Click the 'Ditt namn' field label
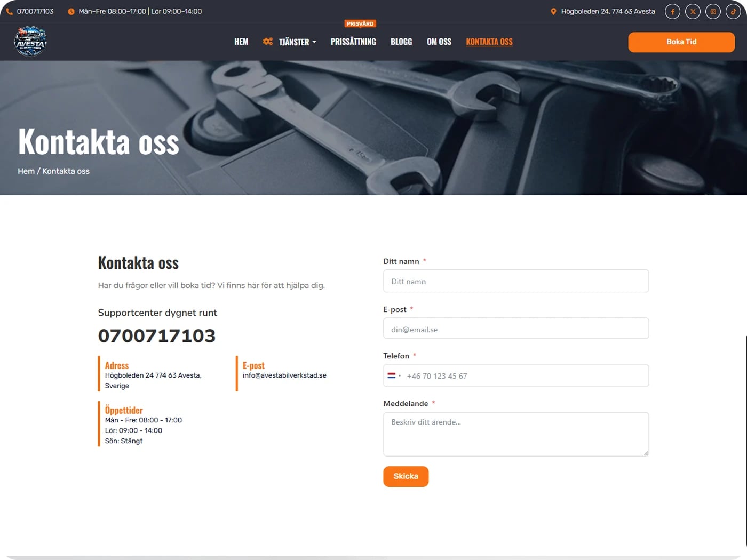747x560 pixels. pyautogui.click(x=401, y=261)
